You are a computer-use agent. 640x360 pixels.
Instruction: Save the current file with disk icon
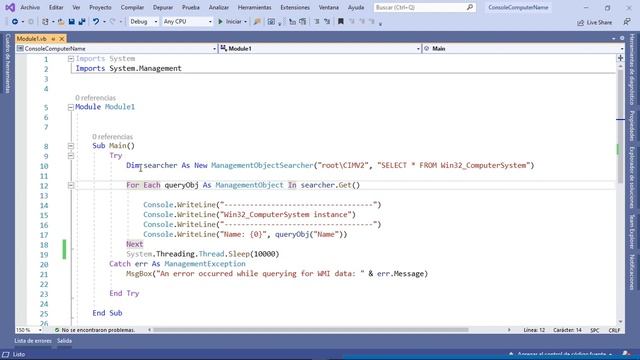[71, 22]
